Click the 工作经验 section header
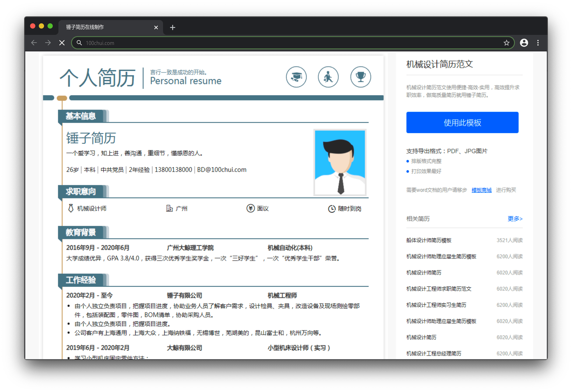 (80, 280)
